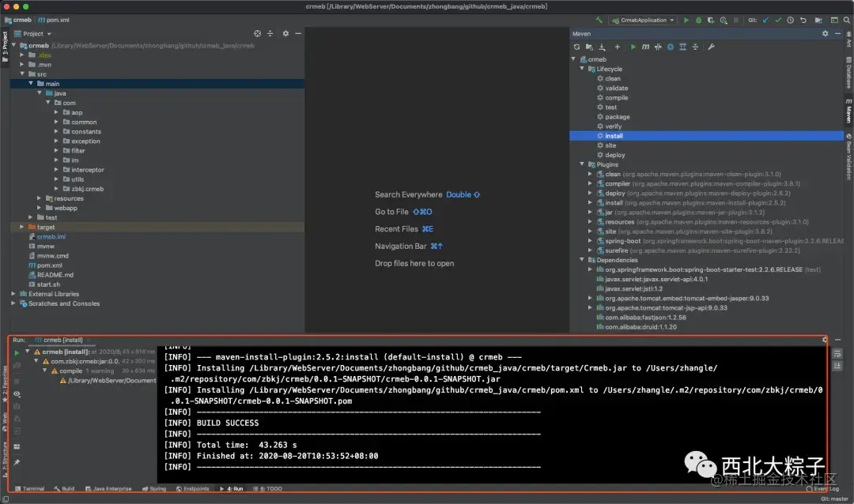Click Reimport All Maven Projects refresh icon
Screen dimensions: 854x504
[576, 47]
